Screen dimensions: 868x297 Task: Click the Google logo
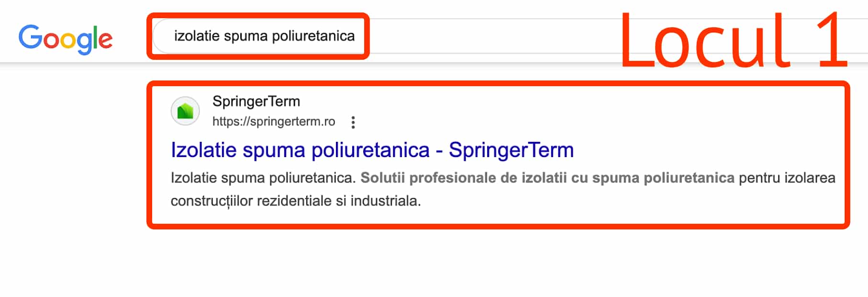click(66, 38)
